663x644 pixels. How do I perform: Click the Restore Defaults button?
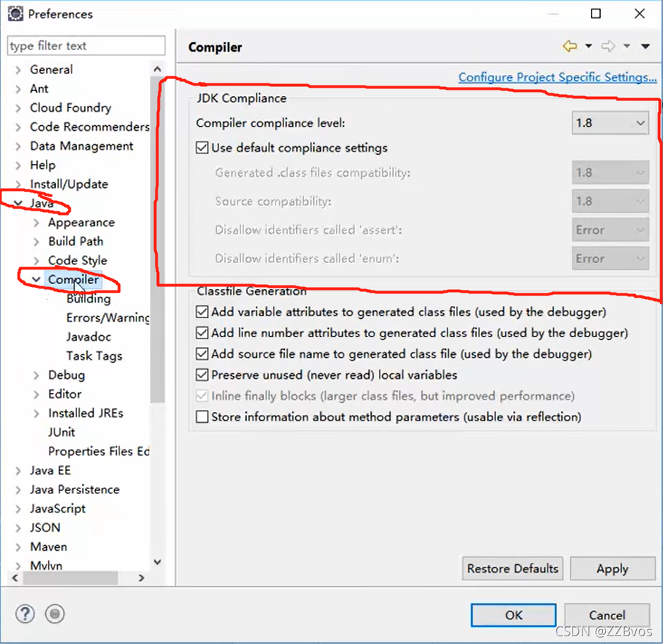click(x=512, y=569)
